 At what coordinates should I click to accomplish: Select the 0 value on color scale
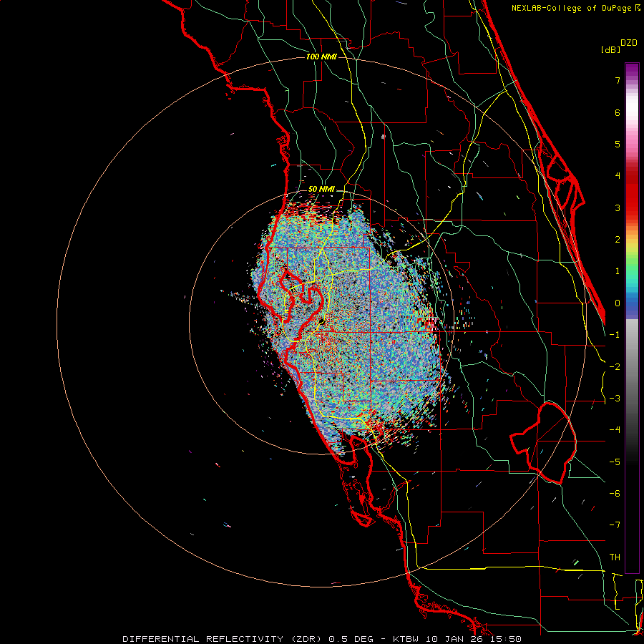coord(618,303)
